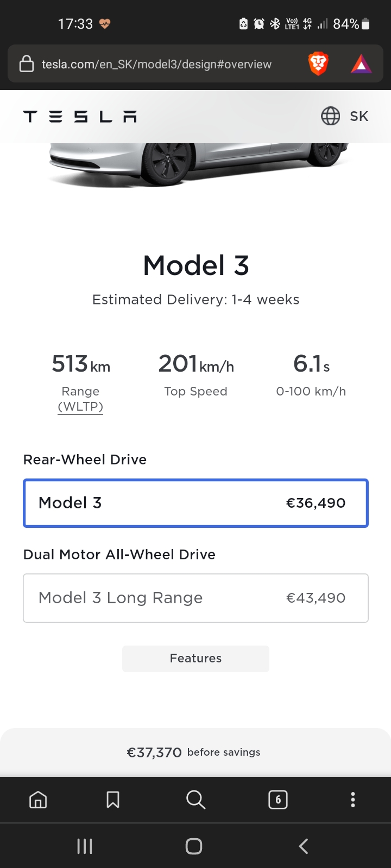Open browser three-dot menu
Viewport: 391px width, 868px height.
pyautogui.click(x=353, y=800)
